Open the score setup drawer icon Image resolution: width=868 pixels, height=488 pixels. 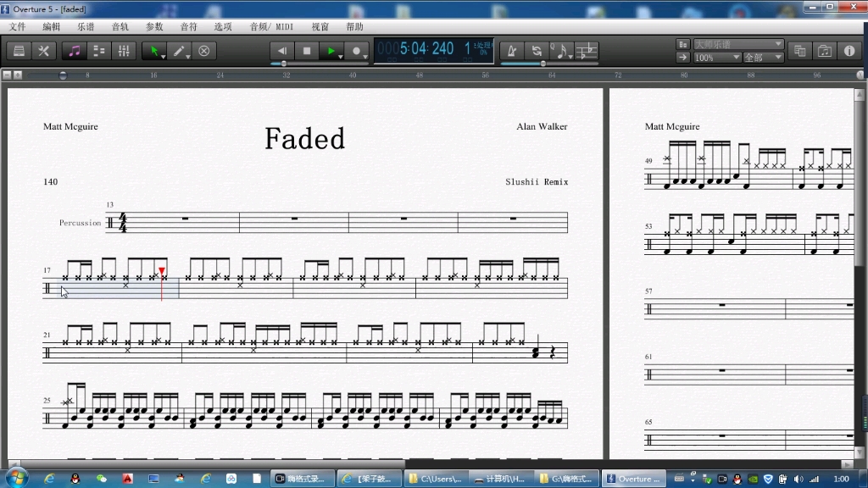[x=19, y=51]
